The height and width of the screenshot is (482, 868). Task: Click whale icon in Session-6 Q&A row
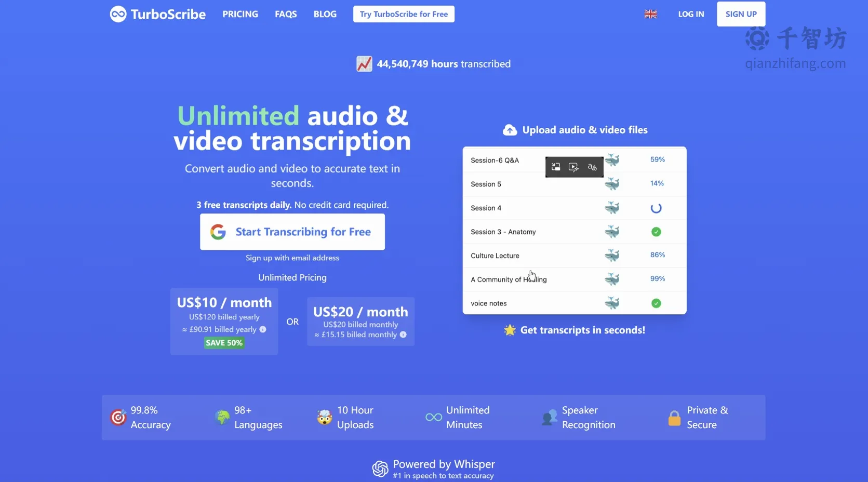[x=612, y=160]
